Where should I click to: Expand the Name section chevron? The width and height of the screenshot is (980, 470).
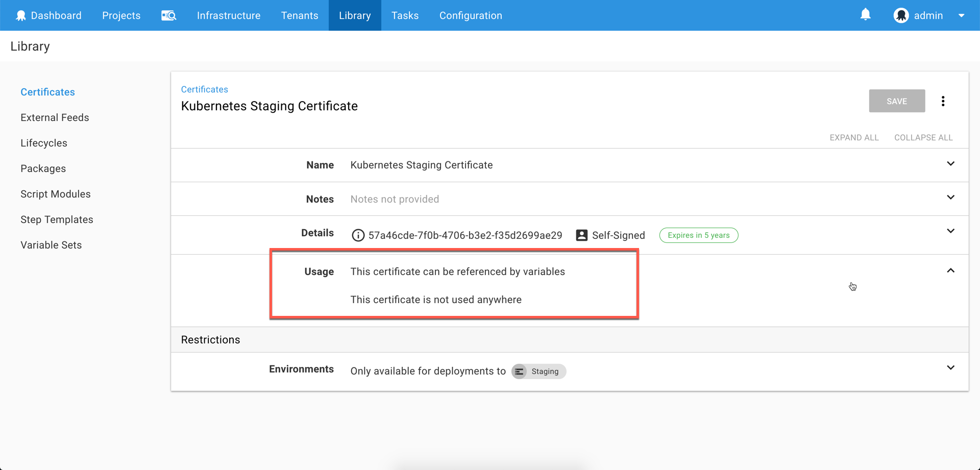(x=950, y=164)
